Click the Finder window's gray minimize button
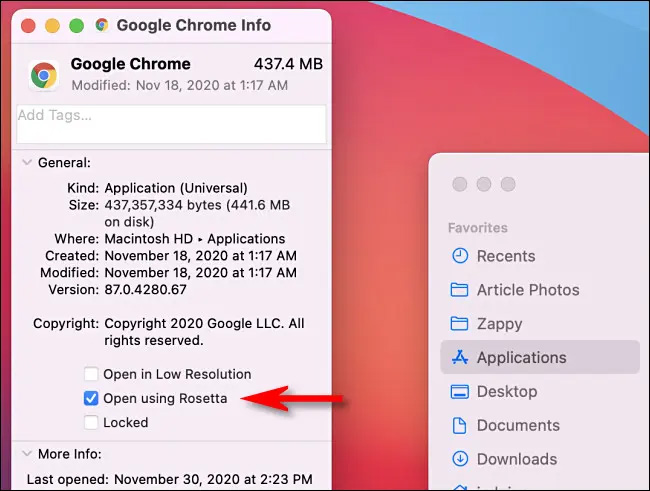Viewport: 650px width, 491px height. tap(484, 184)
